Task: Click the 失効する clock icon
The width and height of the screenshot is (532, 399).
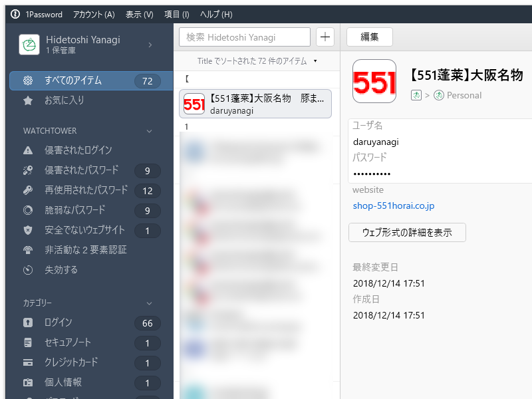Action: pyautogui.click(x=28, y=270)
